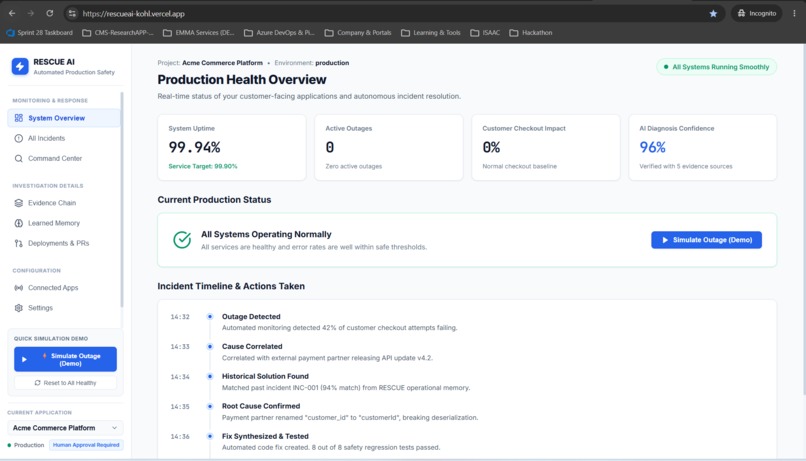The height and width of the screenshot is (461, 806).
Task: Click the All Incidents alert icon
Action: [x=19, y=138]
